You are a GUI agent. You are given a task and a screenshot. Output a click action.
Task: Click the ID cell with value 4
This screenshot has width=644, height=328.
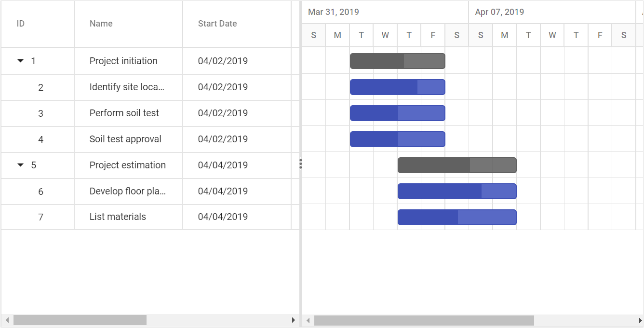(x=38, y=139)
